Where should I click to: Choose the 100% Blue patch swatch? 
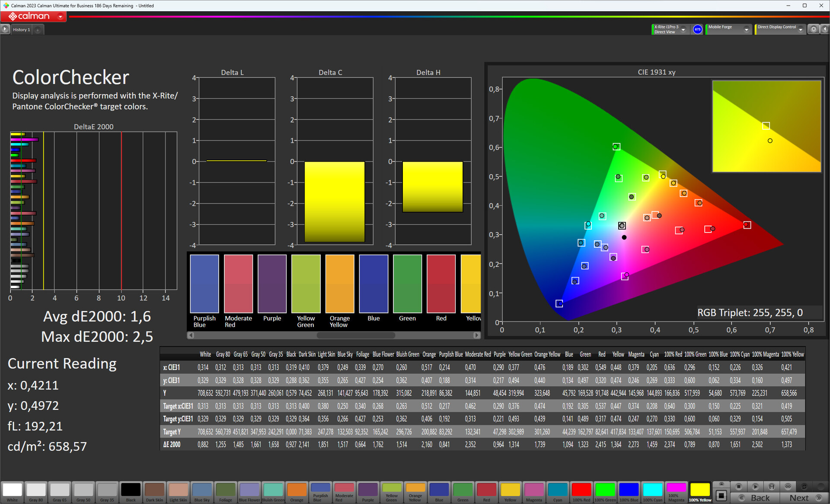point(629,492)
